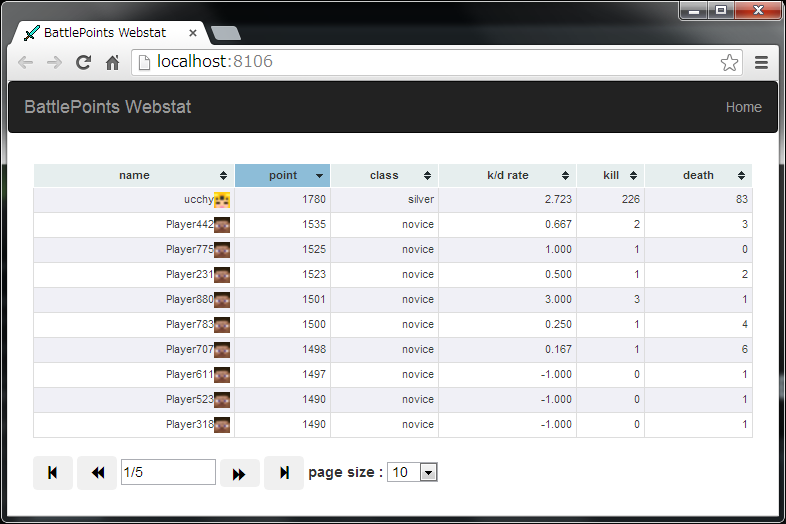Screen dimensions: 786x524
Task: Click the 0.167 k/d rate value
Action: [x=558, y=350]
